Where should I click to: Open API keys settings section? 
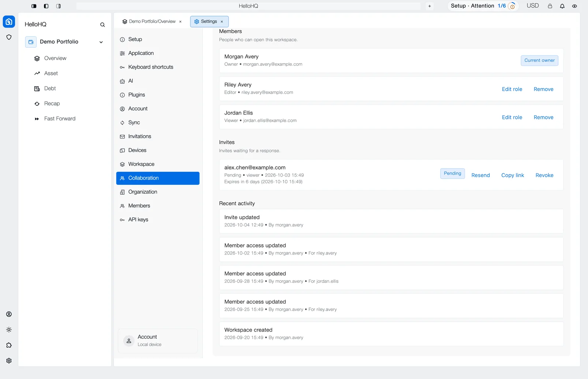click(x=158, y=220)
